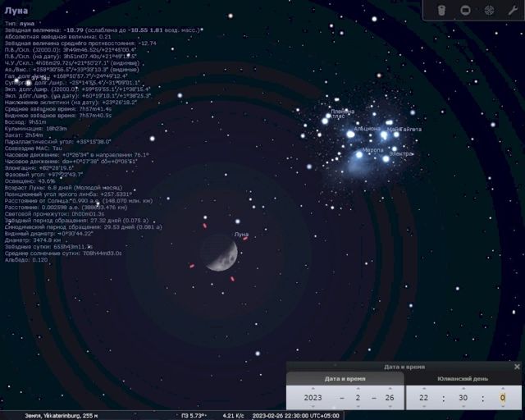Open Oculars settings with the wrench icon
The image size is (525, 420).
tap(513, 10)
